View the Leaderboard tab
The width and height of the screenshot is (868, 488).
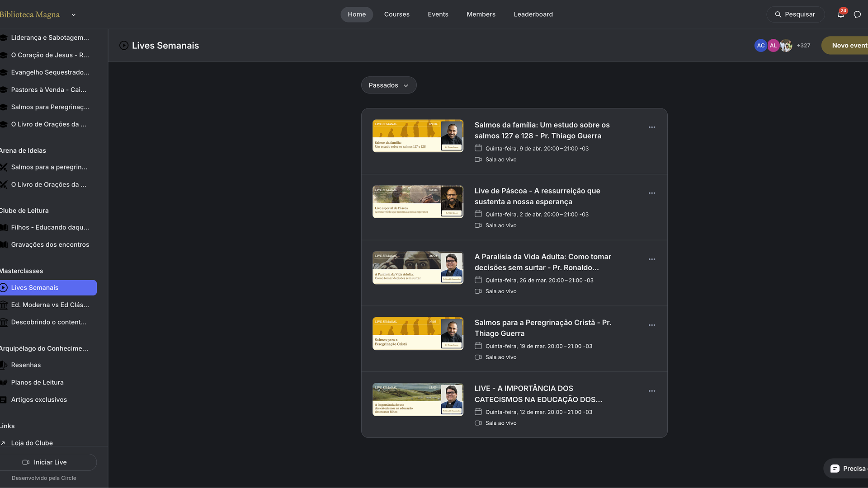point(533,14)
